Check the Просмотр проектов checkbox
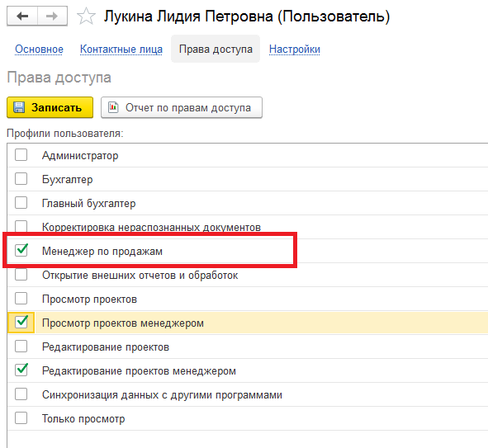Image resolution: width=488 pixels, height=448 pixels. (21, 299)
